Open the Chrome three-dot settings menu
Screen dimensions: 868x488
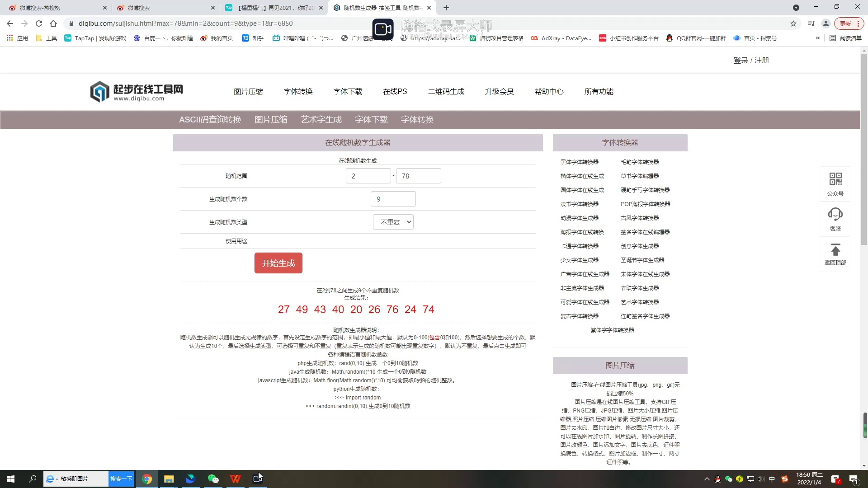[858, 23]
